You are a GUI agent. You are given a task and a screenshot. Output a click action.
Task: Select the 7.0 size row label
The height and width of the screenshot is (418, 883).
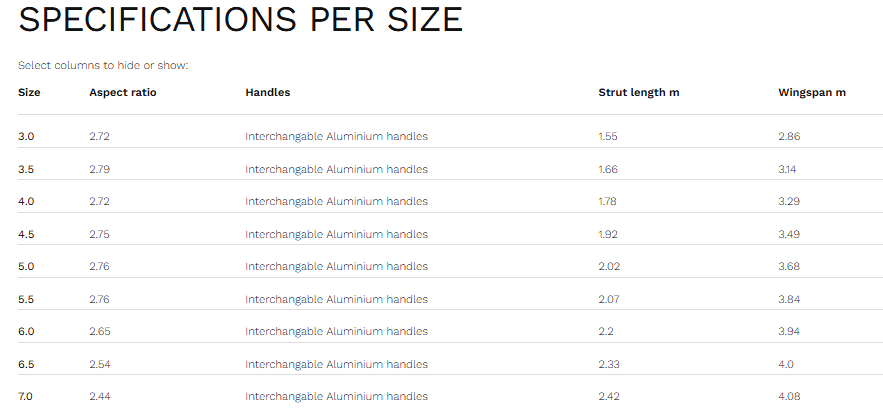25,396
